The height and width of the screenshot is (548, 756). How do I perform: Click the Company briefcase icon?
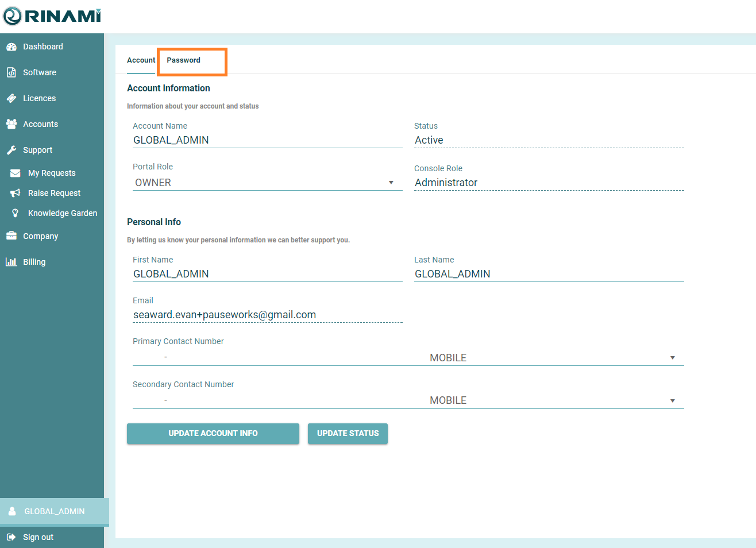click(x=11, y=236)
